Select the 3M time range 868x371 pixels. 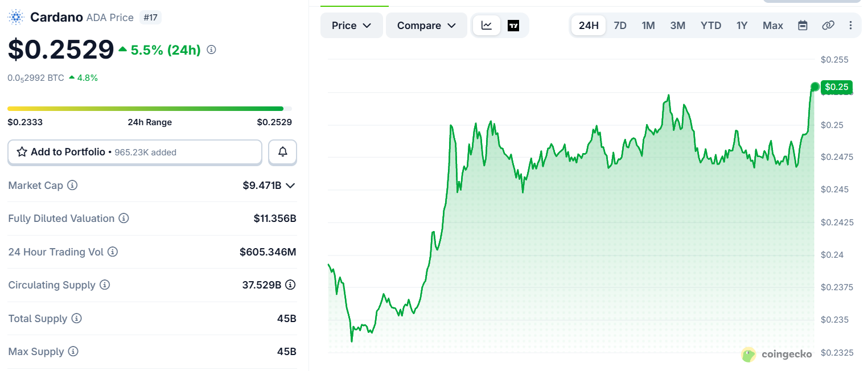[x=678, y=26]
